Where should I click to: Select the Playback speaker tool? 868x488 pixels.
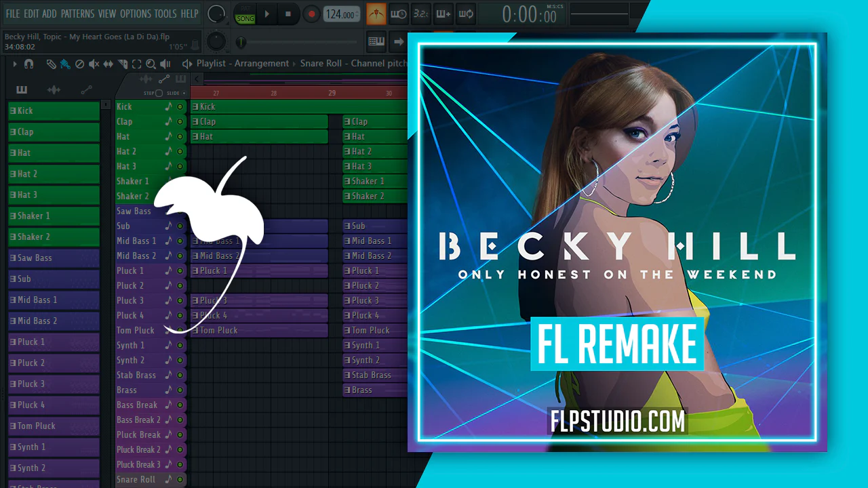[165, 64]
